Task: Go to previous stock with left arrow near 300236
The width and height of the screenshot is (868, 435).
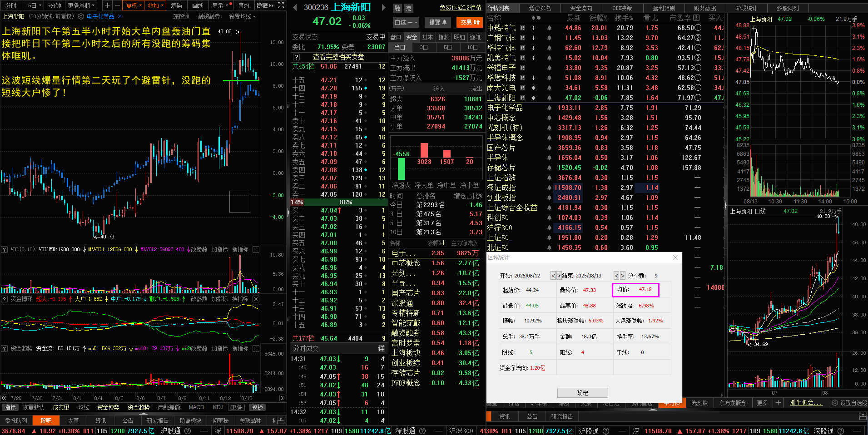Action: click(x=295, y=7)
